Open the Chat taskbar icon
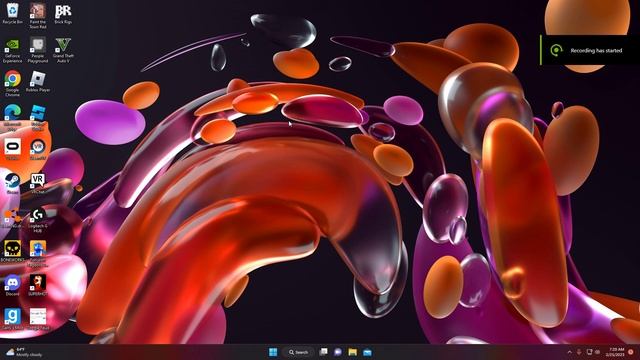 tap(338, 352)
